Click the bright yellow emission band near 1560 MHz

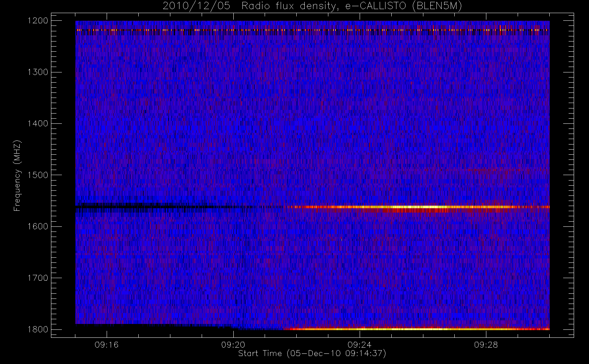[419, 207]
